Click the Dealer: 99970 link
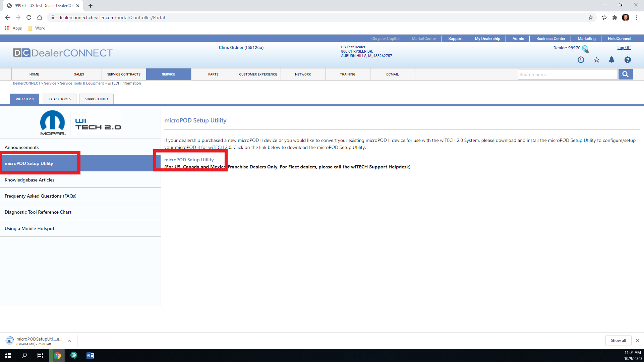The height and width of the screenshot is (362, 644). [567, 48]
